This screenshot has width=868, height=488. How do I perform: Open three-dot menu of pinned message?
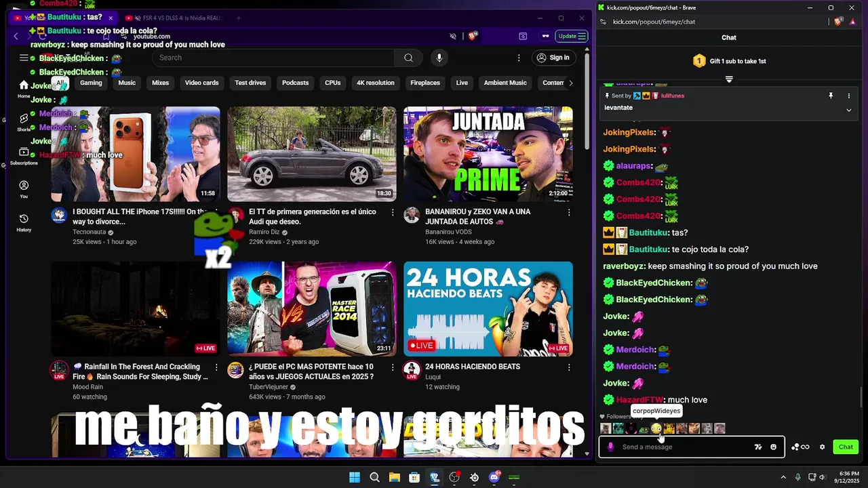(848, 96)
